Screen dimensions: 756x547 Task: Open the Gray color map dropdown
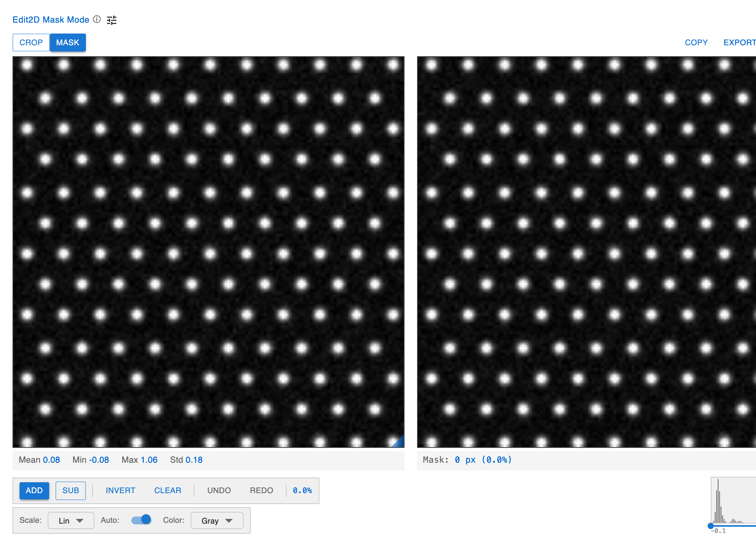click(217, 520)
